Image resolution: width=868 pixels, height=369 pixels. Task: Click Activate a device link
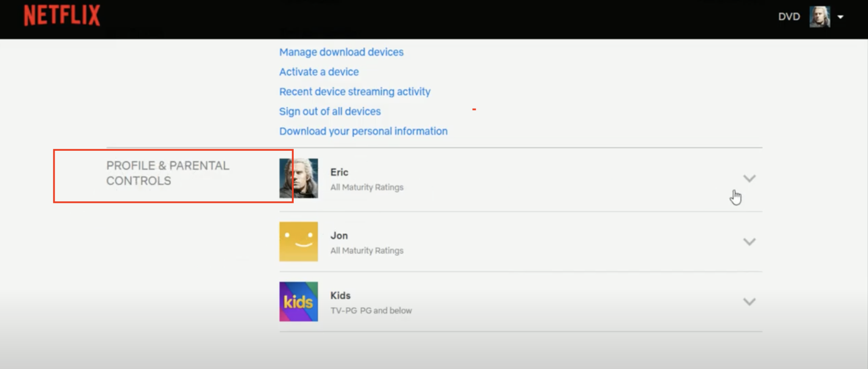[319, 72]
